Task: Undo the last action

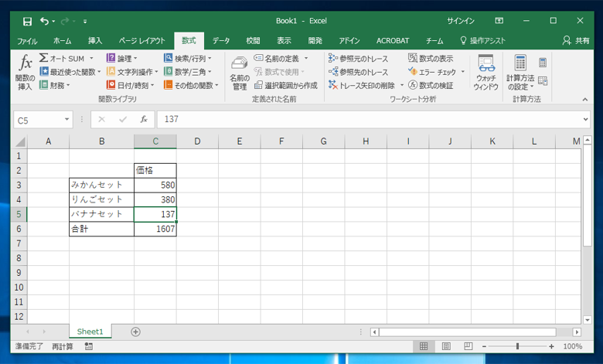Action: (x=44, y=21)
